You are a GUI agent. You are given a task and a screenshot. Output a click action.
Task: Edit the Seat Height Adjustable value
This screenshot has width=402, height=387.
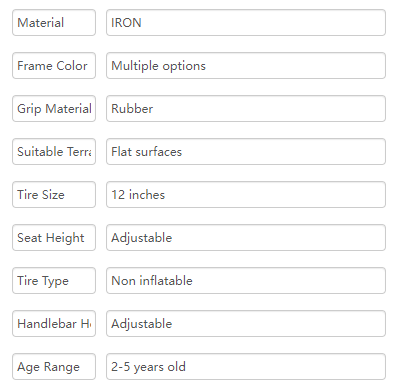point(246,238)
